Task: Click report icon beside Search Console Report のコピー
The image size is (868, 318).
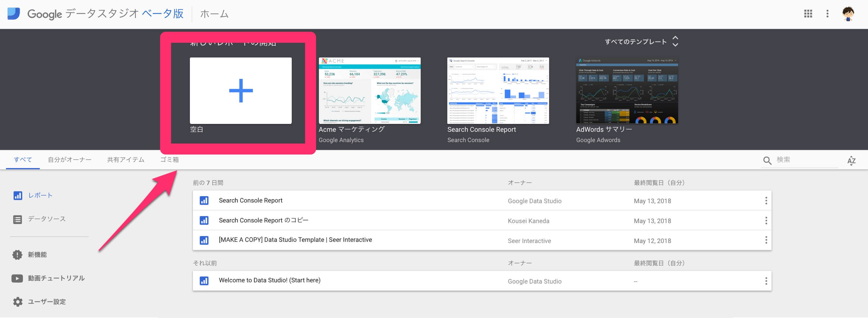Action: point(204,221)
